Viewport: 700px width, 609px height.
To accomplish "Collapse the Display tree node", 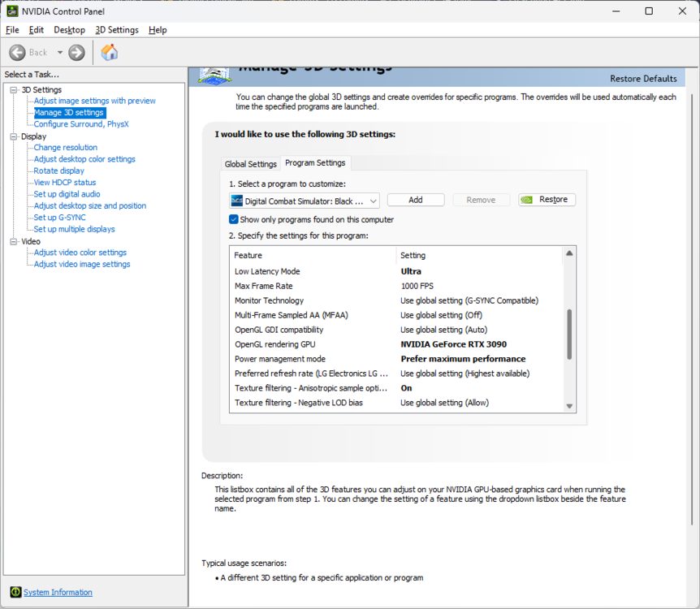I will pyautogui.click(x=14, y=136).
